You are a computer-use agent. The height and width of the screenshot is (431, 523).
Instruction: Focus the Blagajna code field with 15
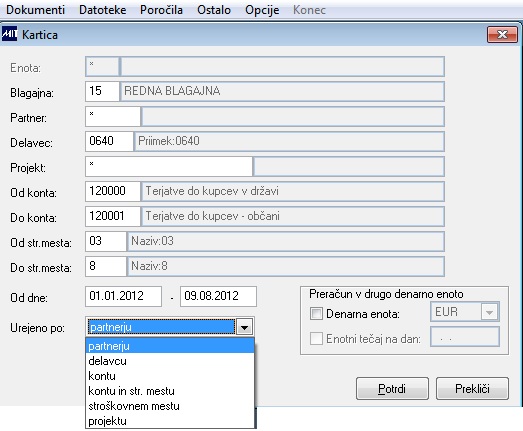tap(102, 91)
